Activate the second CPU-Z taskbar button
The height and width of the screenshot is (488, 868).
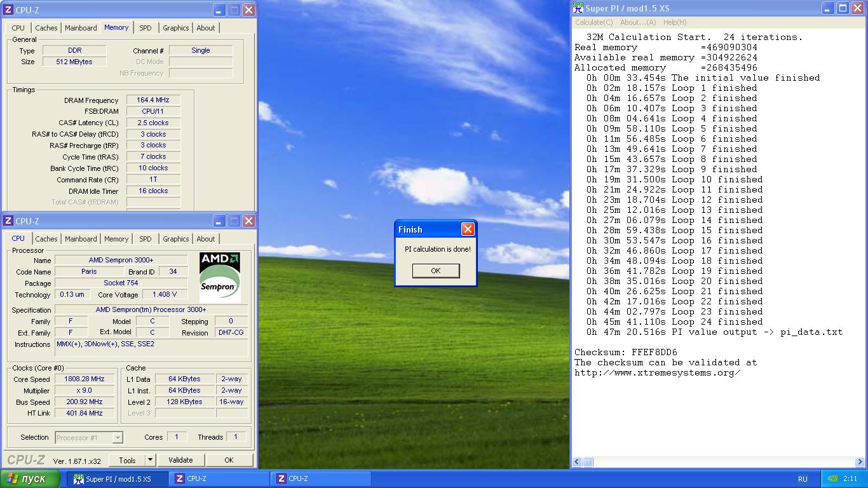(322, 479)
